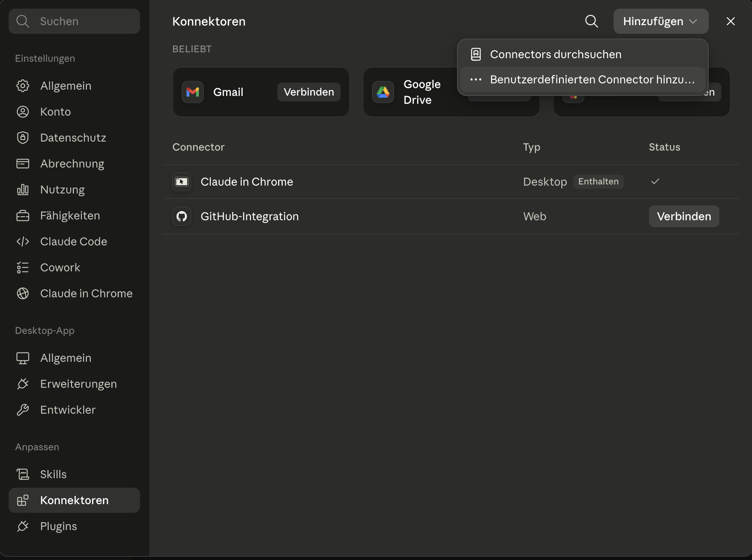Connect the GitHub-Integration via Verbinden
This screenshot has height=560, width=752.
(x=684, y=216)
